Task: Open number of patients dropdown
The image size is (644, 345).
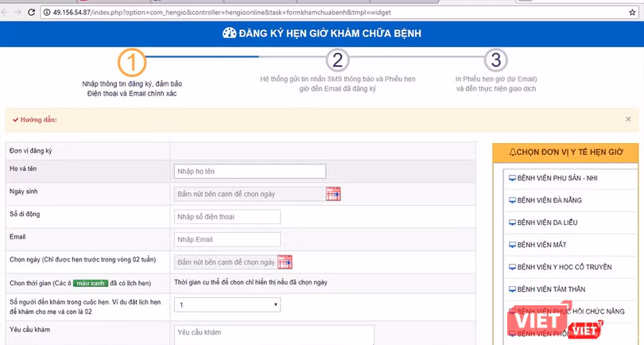Action: pyautogui.click(x=227, y=304)
